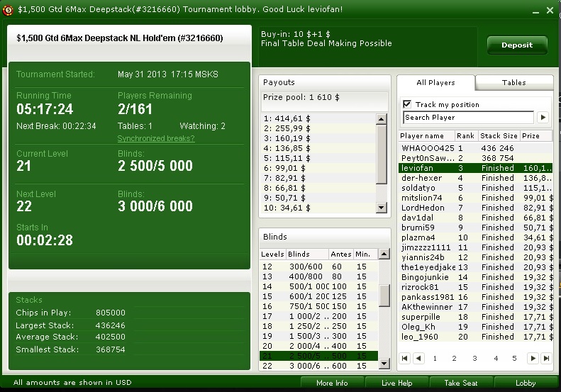Click the Take Seat button
The height and width of the screenshot is (392, 561).
[461, 383]
